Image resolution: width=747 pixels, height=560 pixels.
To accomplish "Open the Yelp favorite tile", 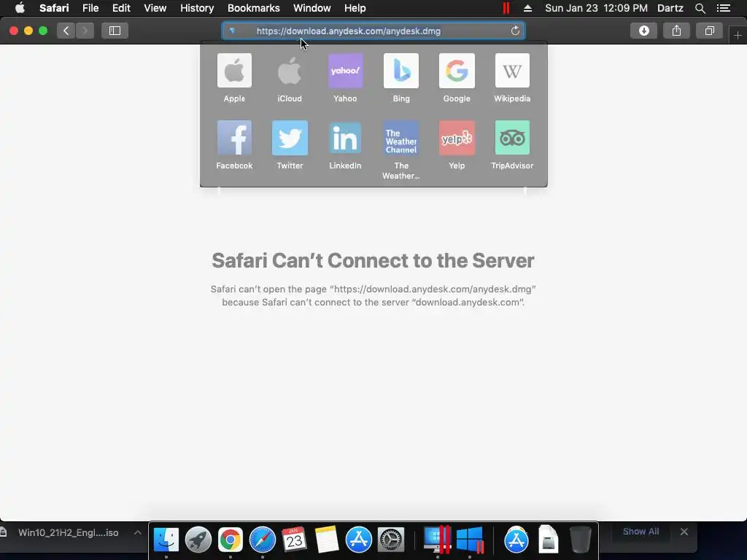I will tap(457, 145).
